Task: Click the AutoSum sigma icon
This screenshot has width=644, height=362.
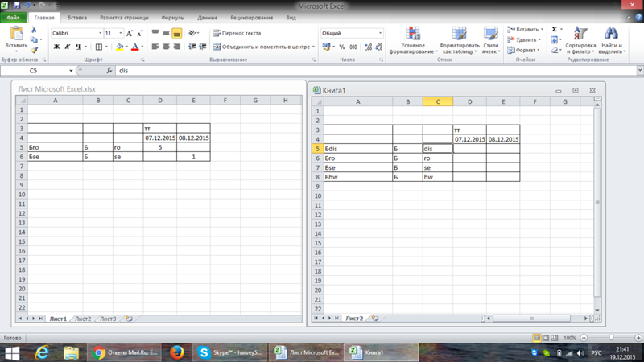Action: point(554,29)
